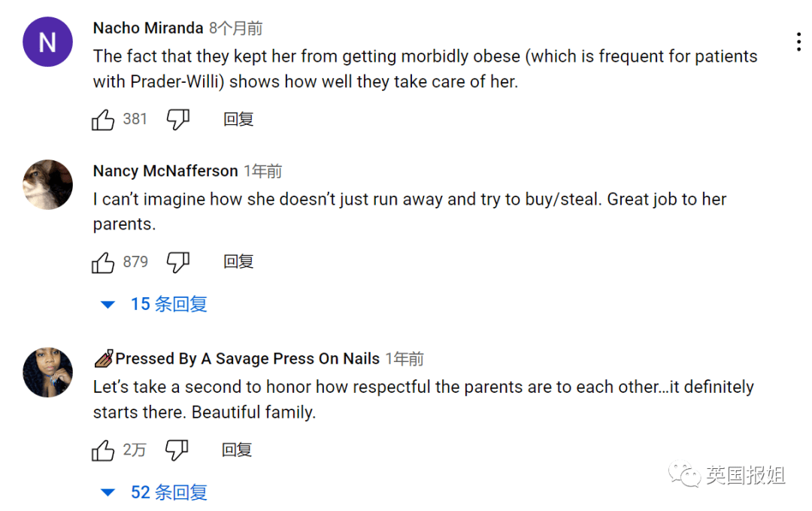Open Nancy McNafferson's channel name link
Viewport: 812px width, 511px height.
click(x=165, y=172)
